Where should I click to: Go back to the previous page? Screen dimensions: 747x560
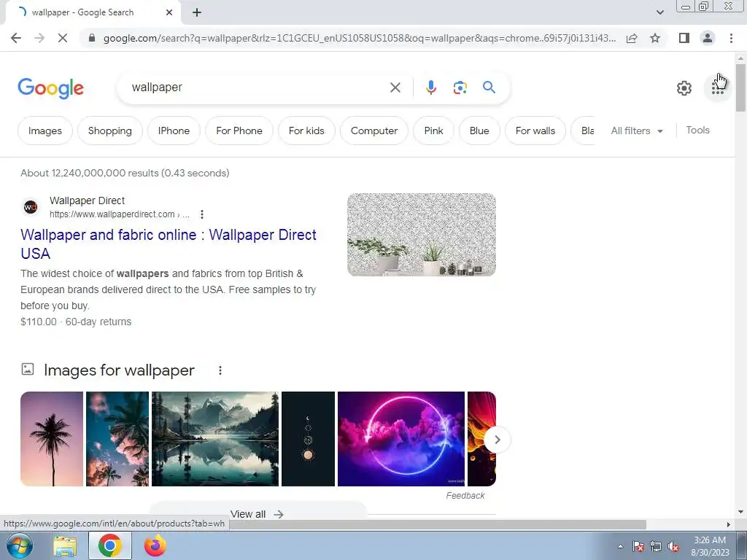16,38
